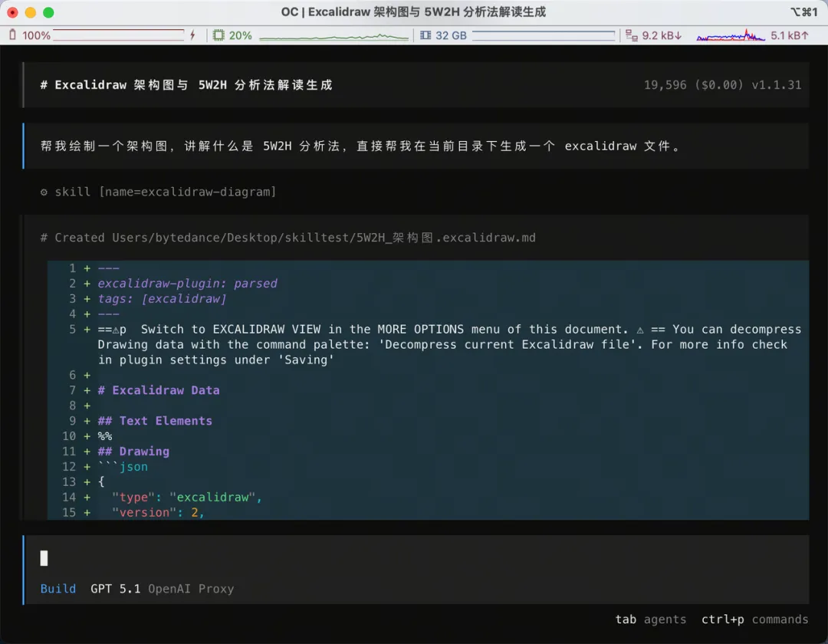The height and width of the screenshot is (644, 828).
Task: Click the 32 GB memory usage bar
Action: 543,35
